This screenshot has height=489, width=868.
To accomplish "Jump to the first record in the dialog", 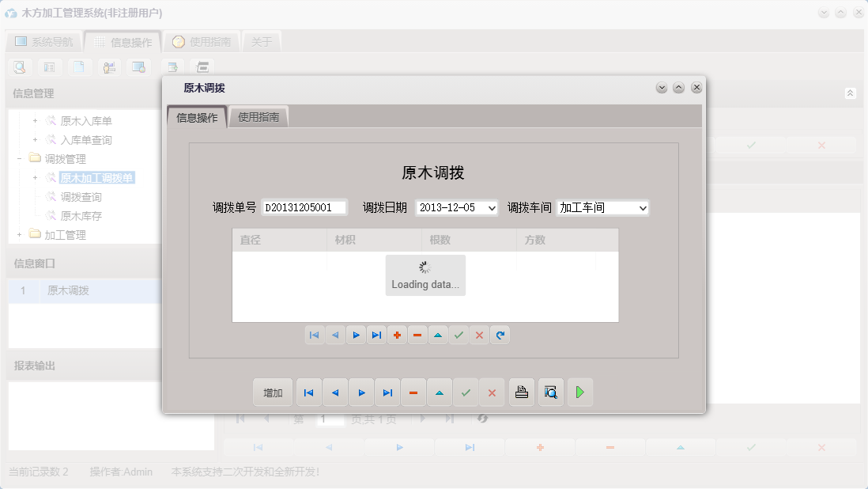I will click(308, 392).
